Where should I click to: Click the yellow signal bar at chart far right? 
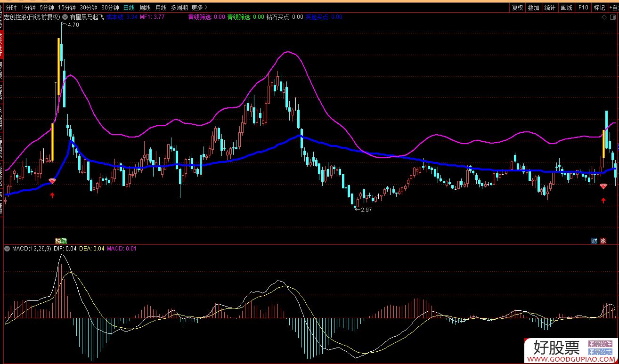click(603, 144)
